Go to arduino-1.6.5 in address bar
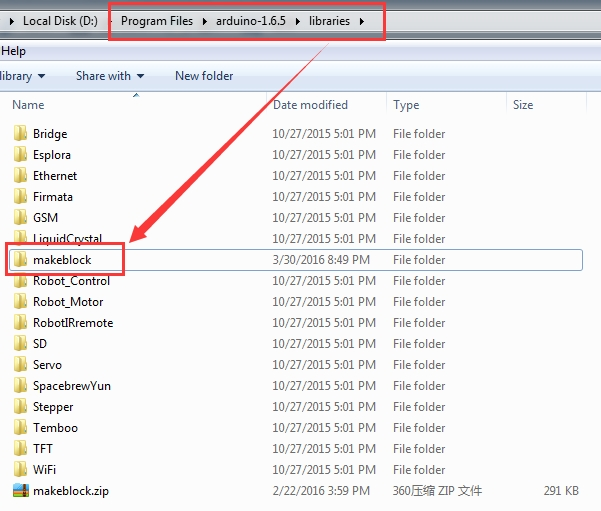601x511 pixels. 251,21
